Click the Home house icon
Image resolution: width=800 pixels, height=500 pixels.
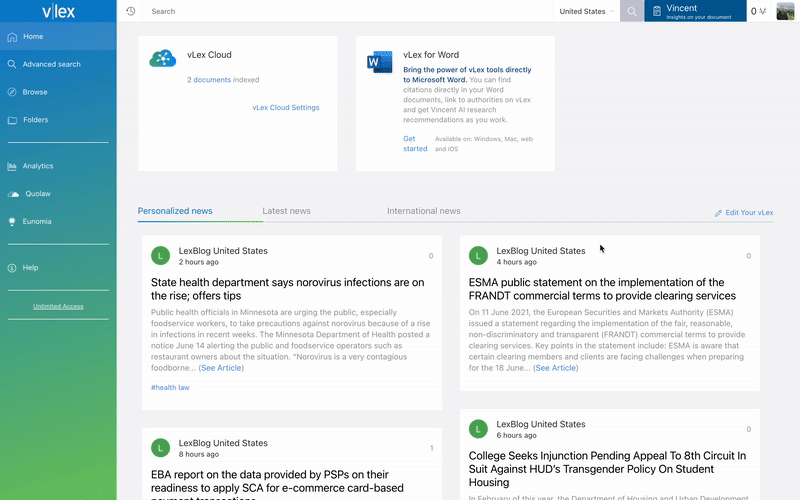[x=12, y=37]
